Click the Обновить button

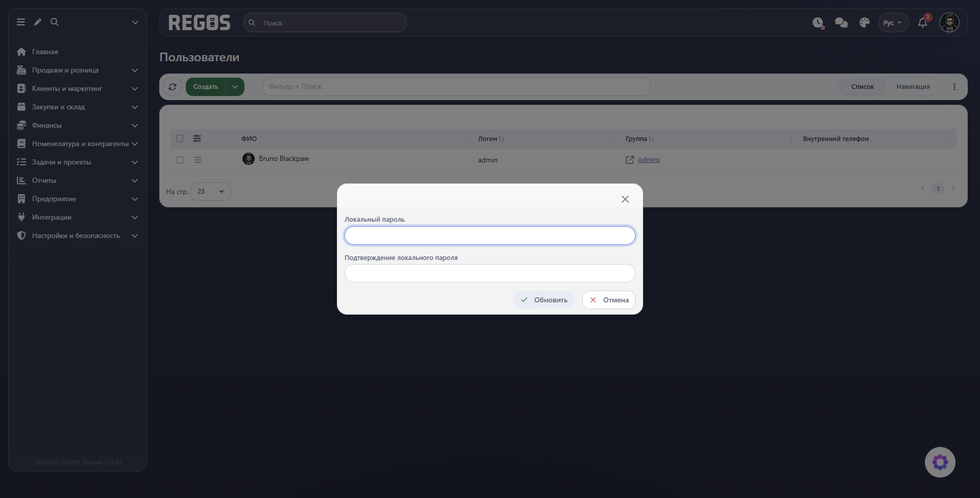[x=544, y=300]
